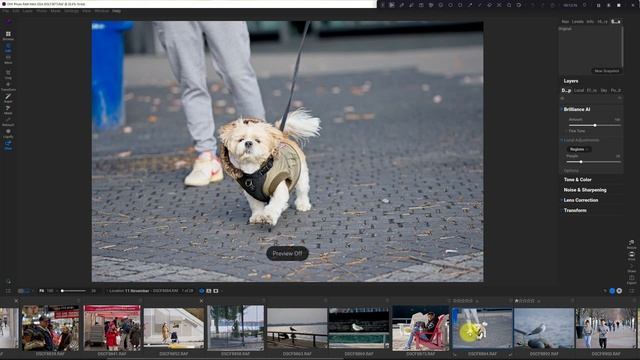This screenshot has width=640, height=360.
Task: Collapse the Brilliance AI pane
Action: coord(577,109)
